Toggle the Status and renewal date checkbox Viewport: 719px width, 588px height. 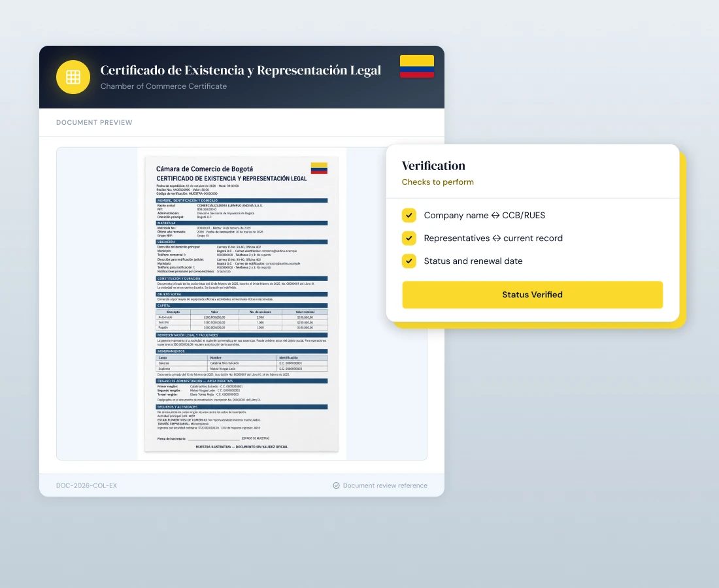coord(409,261)
